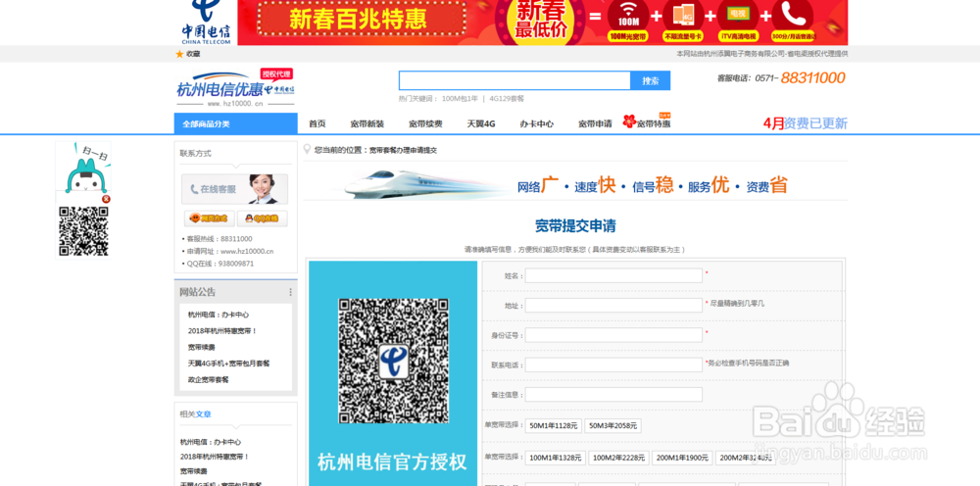Click the location pin icon in breadcrumb

307,150
